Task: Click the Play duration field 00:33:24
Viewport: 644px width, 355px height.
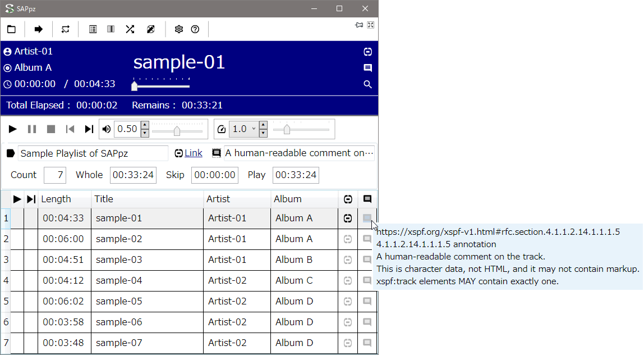Action: point(296,175)
